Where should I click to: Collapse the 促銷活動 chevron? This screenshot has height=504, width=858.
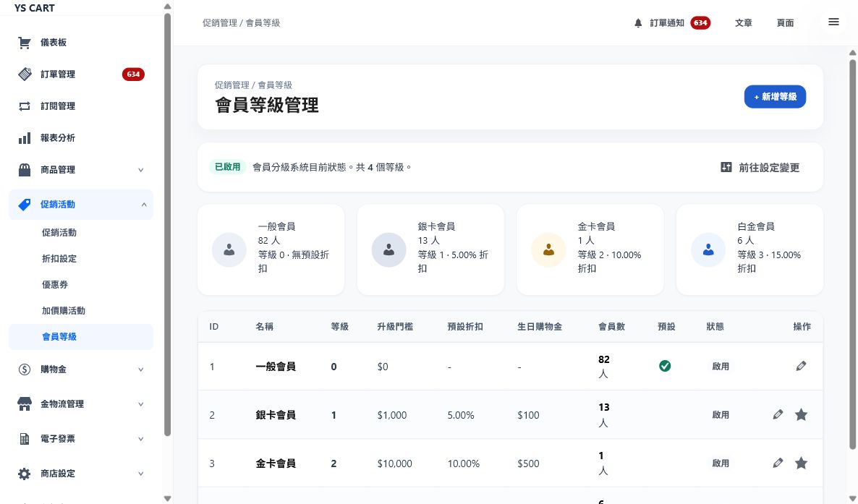[144, 205]
